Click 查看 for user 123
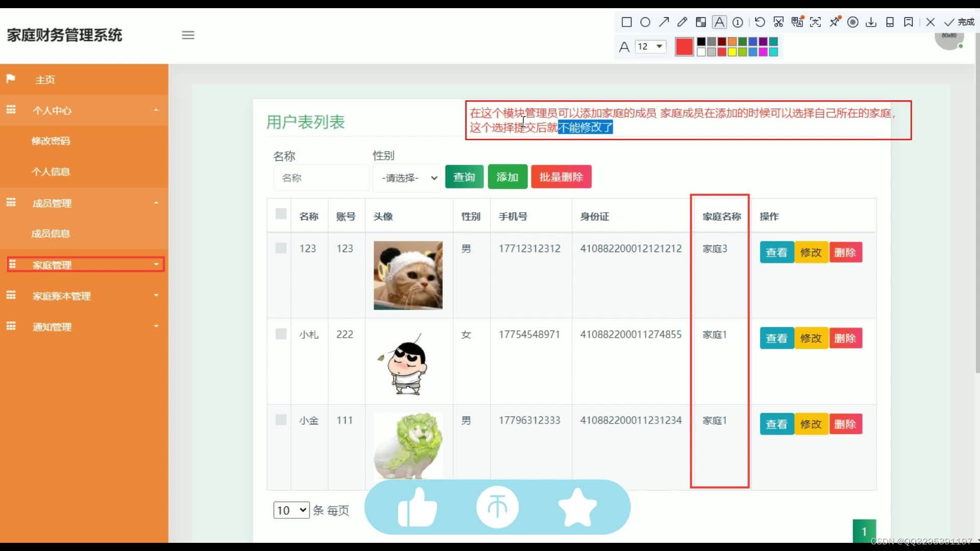Viewport: 980px width, 551px height. click(x=776, y=253)
